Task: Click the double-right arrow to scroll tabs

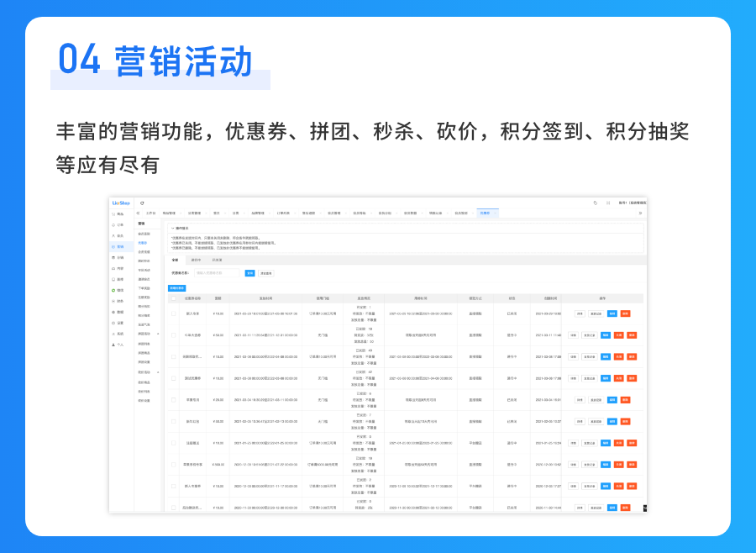Action: click(x=640, y=213)
